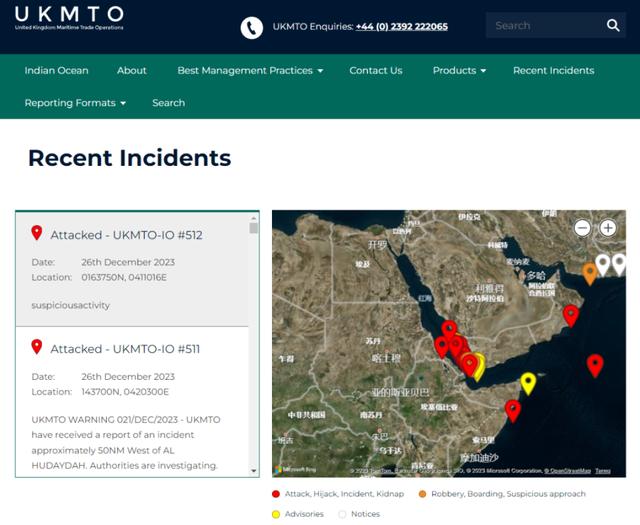Click the yellow advisory pin off Somalia
This screenshot has width=640, height=525.
pos(528,384)
